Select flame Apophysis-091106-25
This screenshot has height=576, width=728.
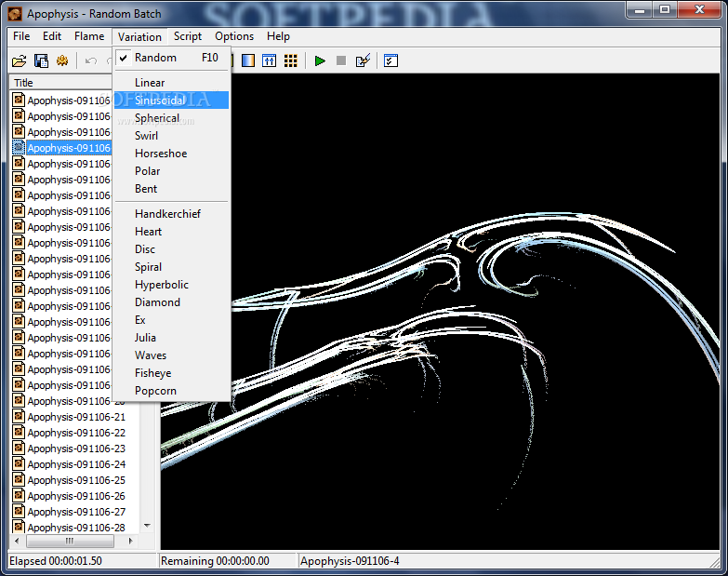pos(76,480)
